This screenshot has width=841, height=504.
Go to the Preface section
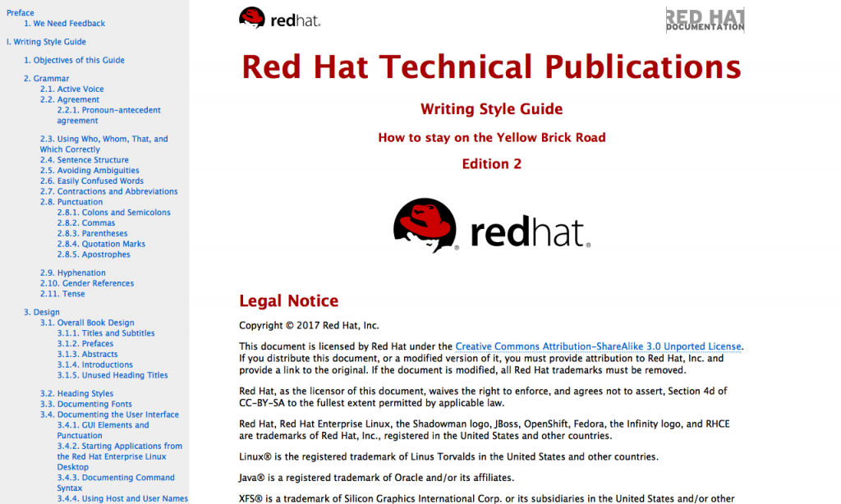pyautogui.click(x=20, y=12)
